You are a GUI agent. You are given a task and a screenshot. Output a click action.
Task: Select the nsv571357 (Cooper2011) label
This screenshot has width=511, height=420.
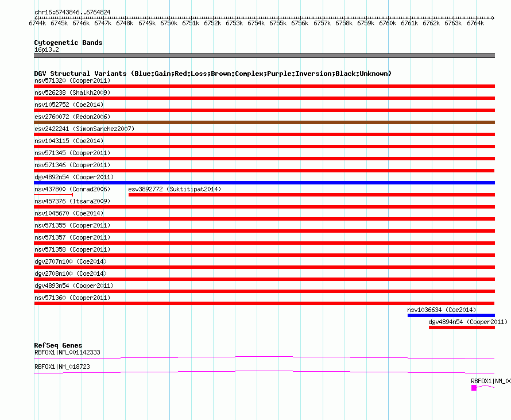pos(72,237)
